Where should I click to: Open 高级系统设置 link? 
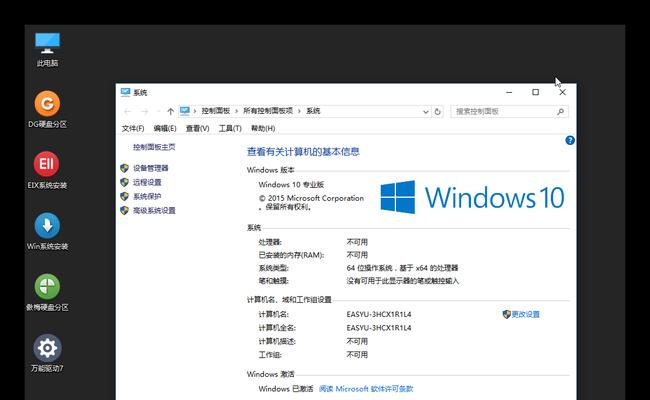[154, 211]
